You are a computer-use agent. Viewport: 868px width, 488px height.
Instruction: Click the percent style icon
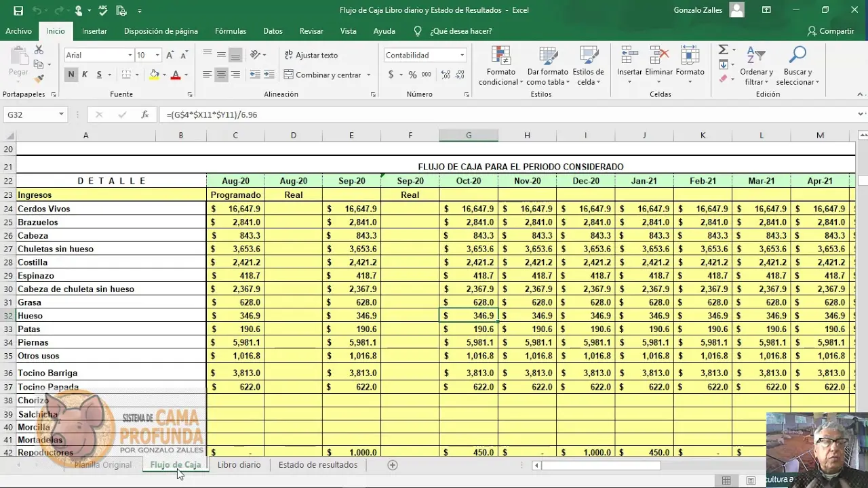(x=412, y=75)
